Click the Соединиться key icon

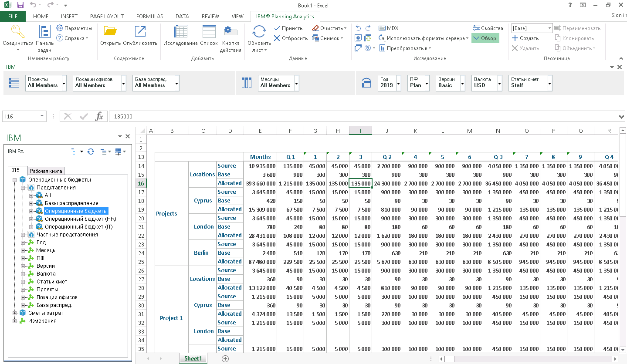(18, 31)
